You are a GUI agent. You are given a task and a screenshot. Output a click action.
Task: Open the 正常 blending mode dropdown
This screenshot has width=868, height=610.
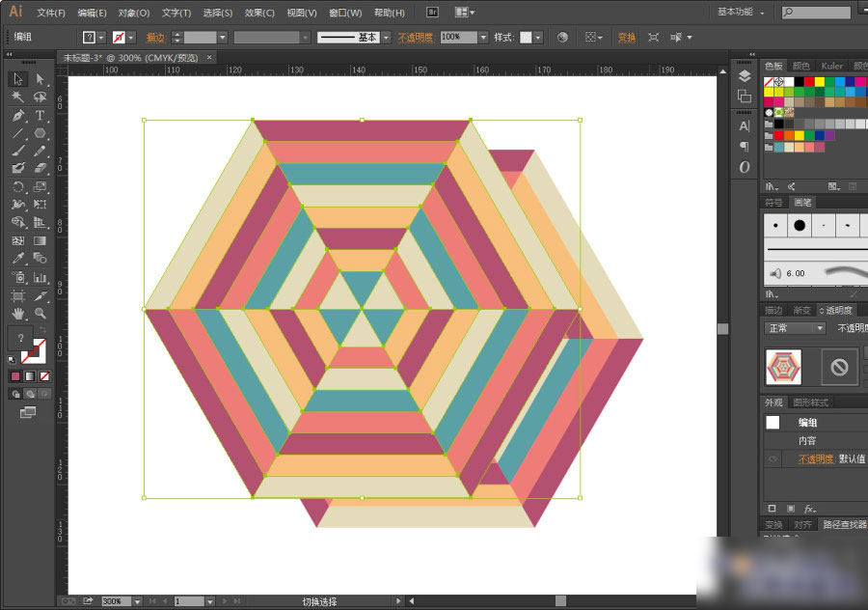tap(796, 328)
